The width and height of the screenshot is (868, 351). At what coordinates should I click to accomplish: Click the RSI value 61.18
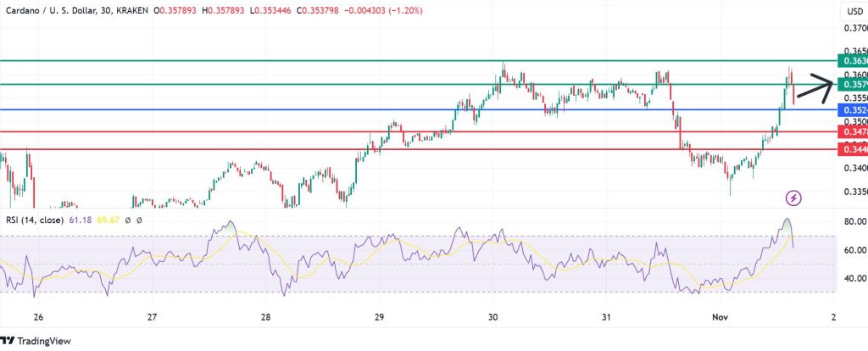pos(91,220)
